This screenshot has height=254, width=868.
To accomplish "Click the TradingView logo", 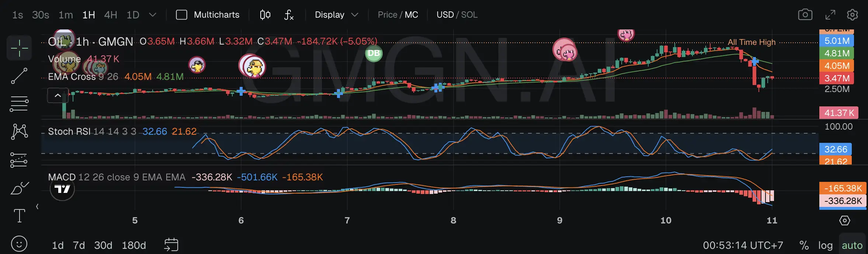I will [x=62, y=189].
